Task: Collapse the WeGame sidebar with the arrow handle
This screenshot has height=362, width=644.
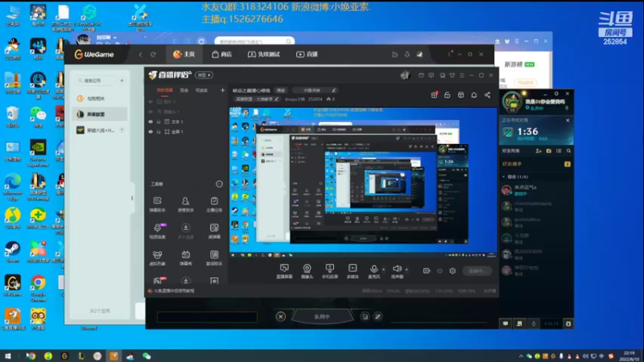Action: [x=132, y=198]
